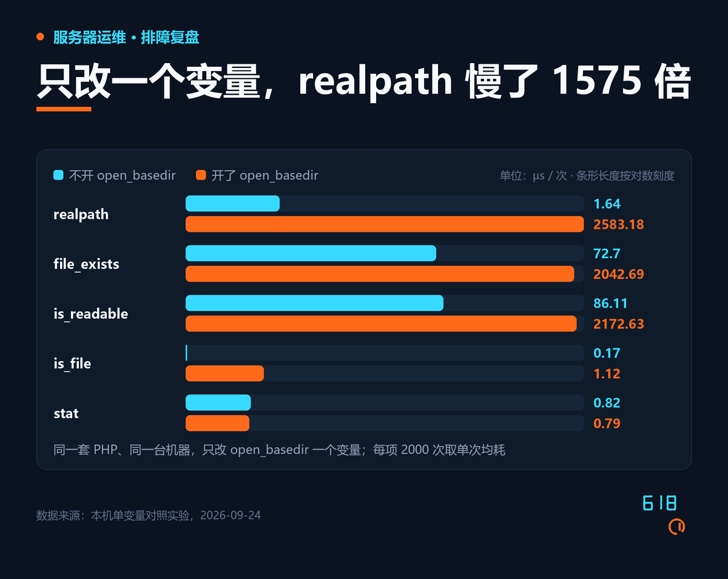Select the is_readable row label

click(90, 314)
